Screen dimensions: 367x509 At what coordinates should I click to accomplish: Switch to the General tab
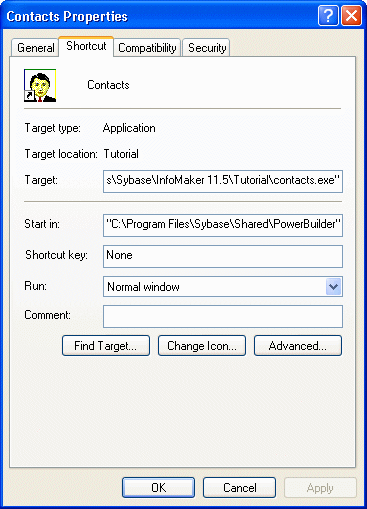click(x=35, y=48)
